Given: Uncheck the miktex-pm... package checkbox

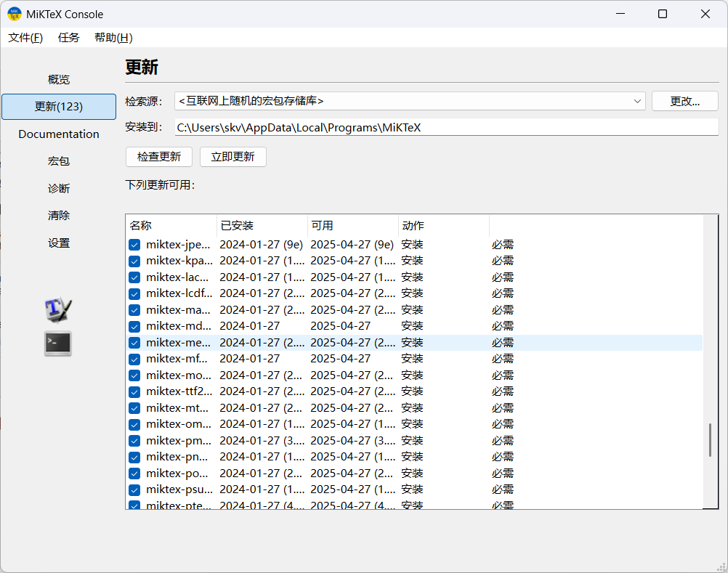Looking at the screenshot, I should point(134,441).
